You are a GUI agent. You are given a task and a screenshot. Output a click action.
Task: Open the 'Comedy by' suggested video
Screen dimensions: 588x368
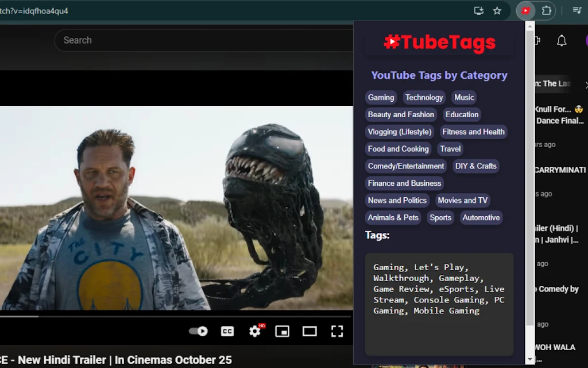coord(558,289)
